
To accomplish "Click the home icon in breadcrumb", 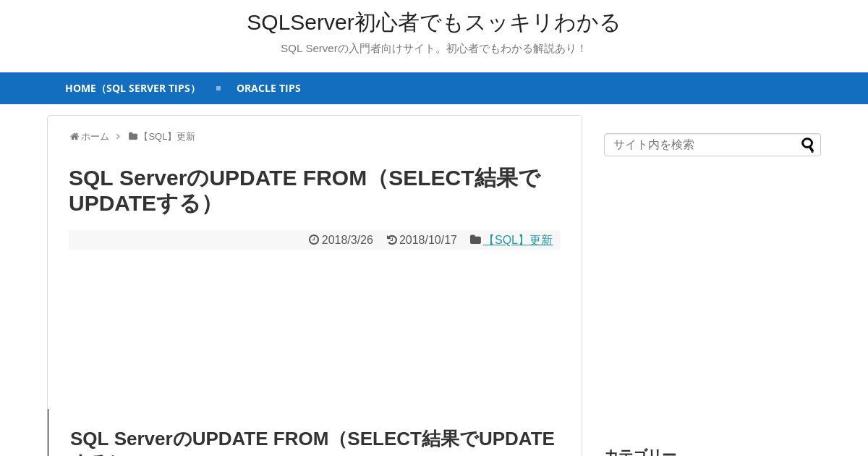I will point(75,137).
